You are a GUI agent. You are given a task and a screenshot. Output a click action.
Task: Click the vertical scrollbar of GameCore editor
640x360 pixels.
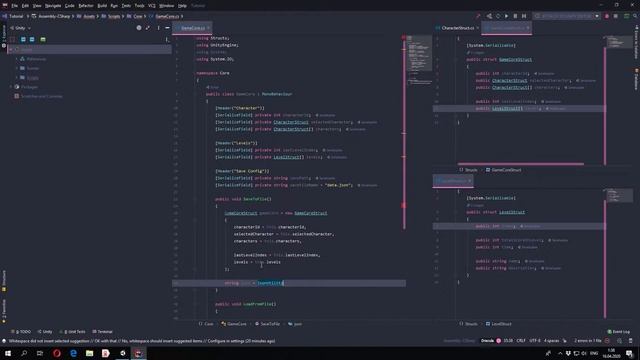(x=404, y=133)
